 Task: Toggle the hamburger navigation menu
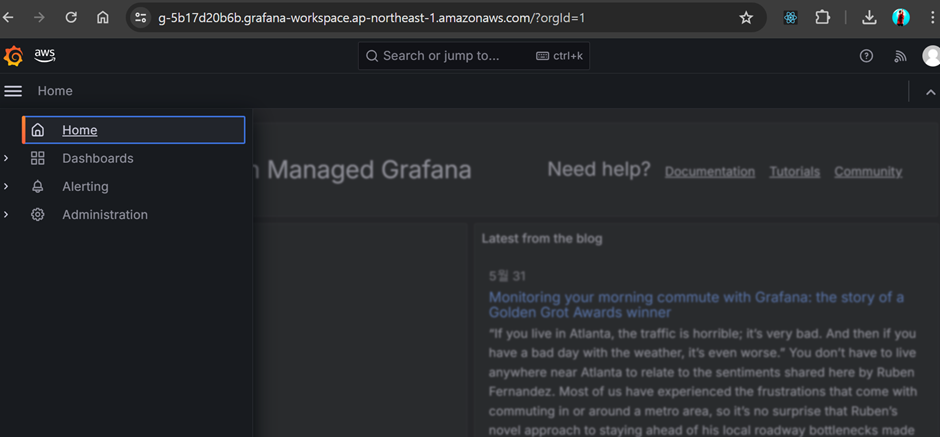tap(13, 91)
